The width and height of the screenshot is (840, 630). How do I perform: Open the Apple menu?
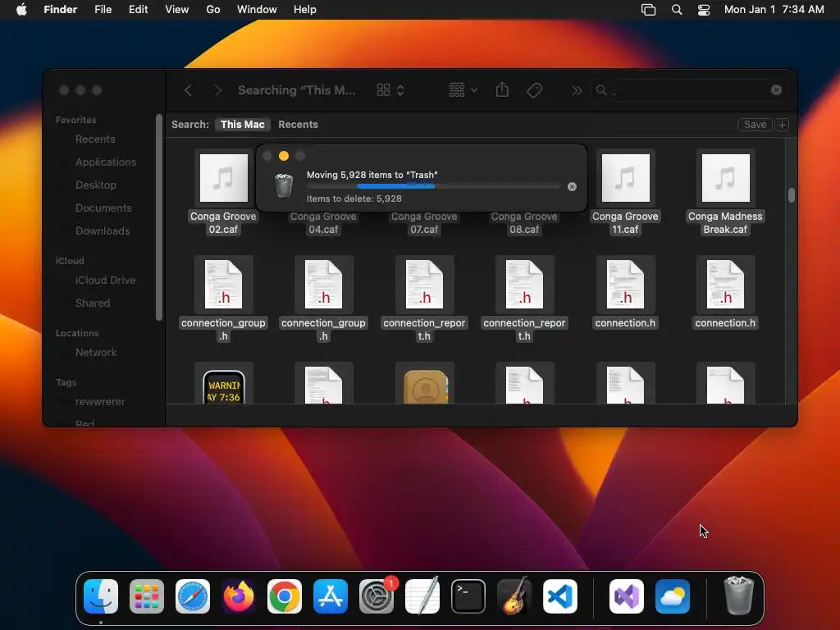(x=21, y=10)
